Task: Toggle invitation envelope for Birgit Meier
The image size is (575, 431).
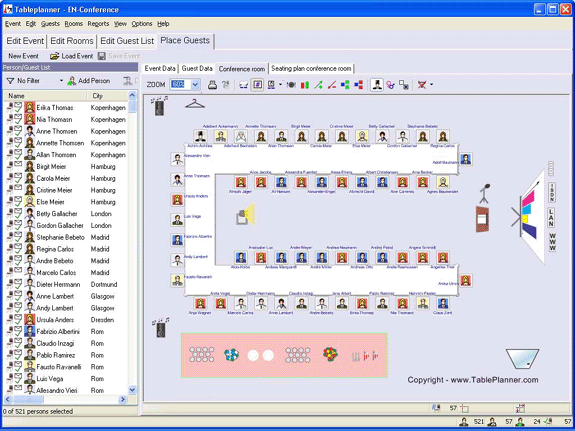Action: point(18,165)
